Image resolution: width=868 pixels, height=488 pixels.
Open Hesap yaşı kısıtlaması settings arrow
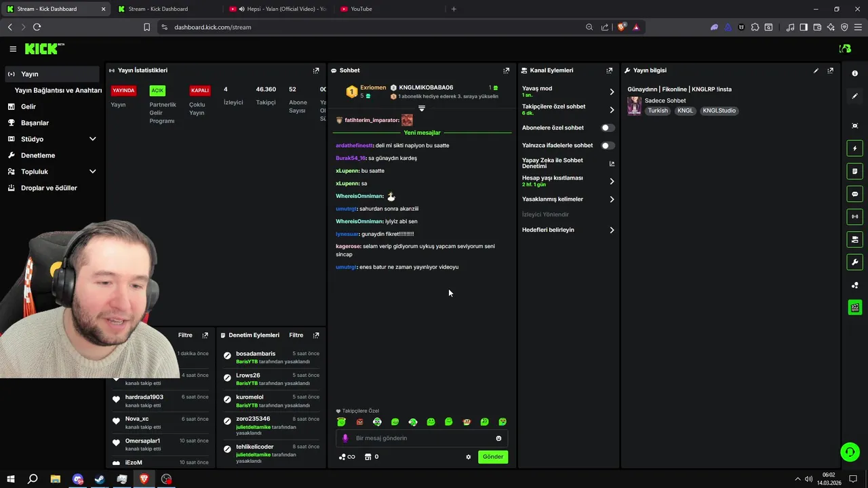[x=612, y=181]
